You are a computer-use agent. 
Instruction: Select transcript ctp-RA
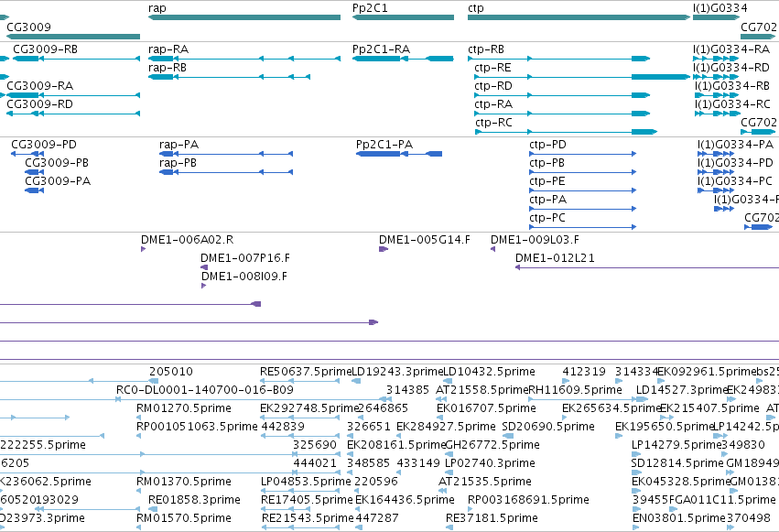(562, 114)
